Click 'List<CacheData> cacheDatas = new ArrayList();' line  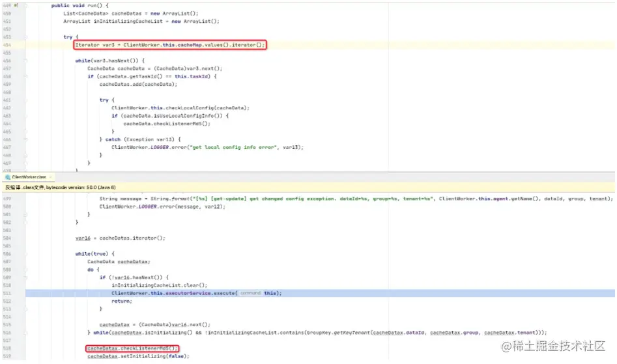(x=131, y=14)
